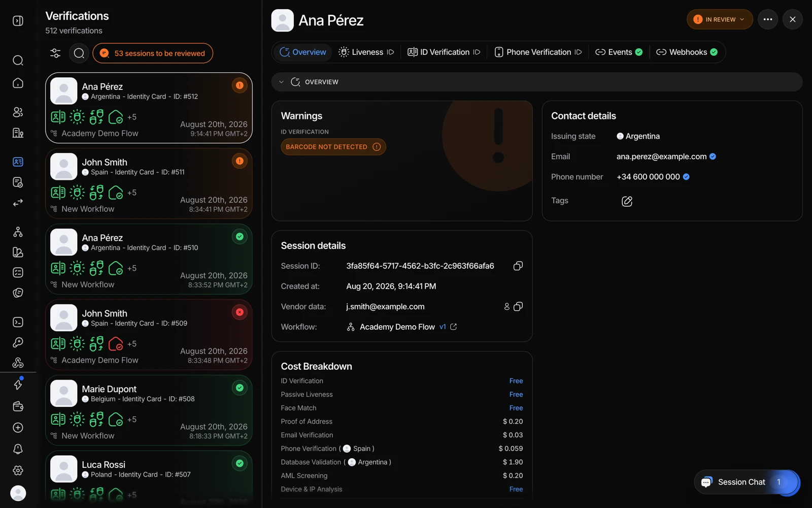Open the checklist icon in sidebar
This screenshot has width=812, height=508.
(x=18, y=273)
